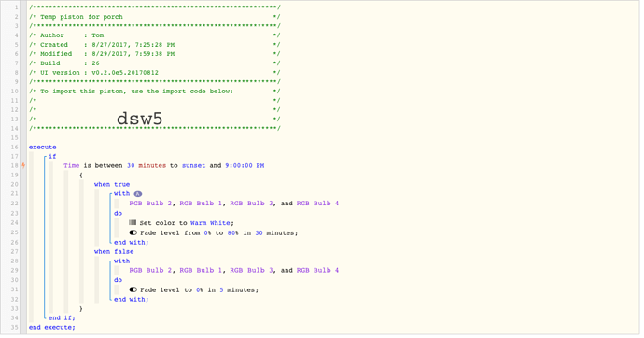Click the 30 minutes offset value
This screenshot has height=338, width=644.
[147, 166]
